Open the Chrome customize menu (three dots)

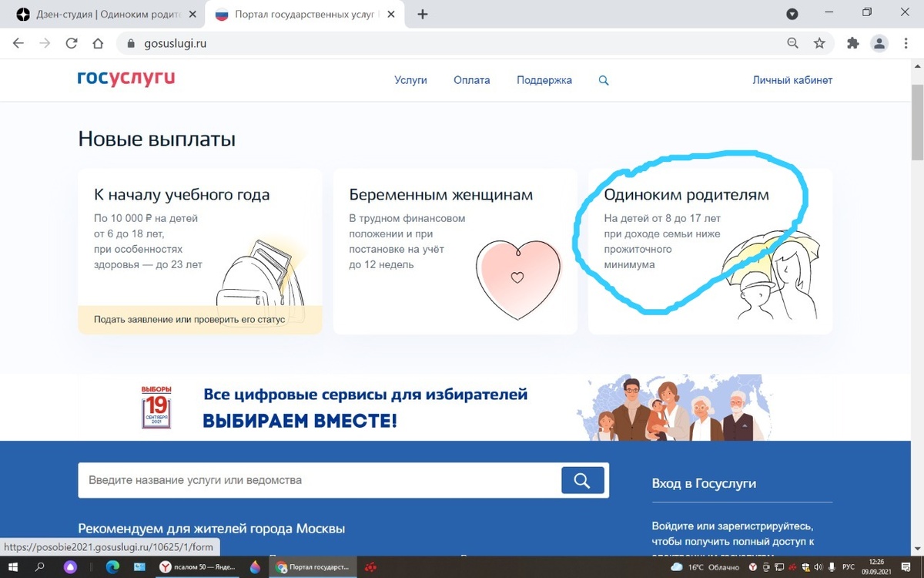(906, 44)
